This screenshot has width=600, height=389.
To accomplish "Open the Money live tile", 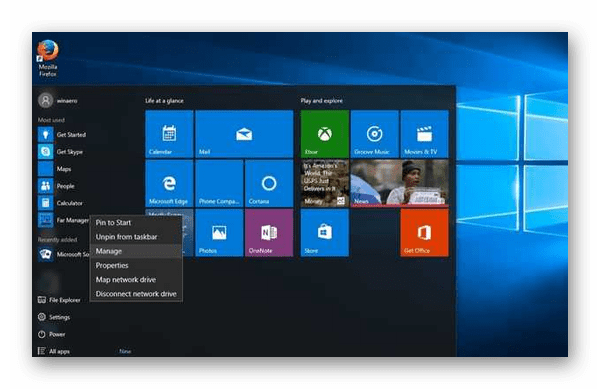I will click(324, 184).
